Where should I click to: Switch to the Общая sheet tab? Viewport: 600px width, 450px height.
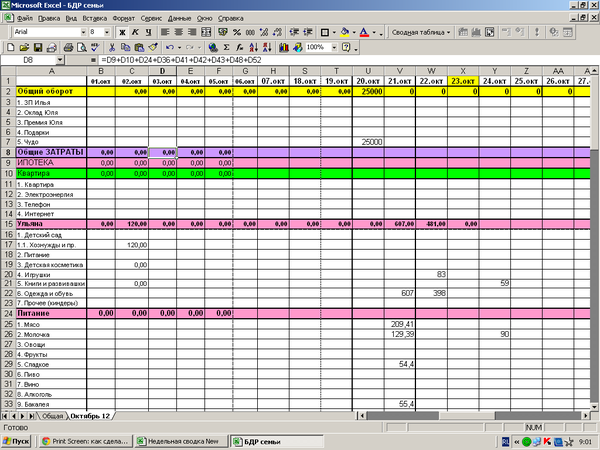point(54,414)
